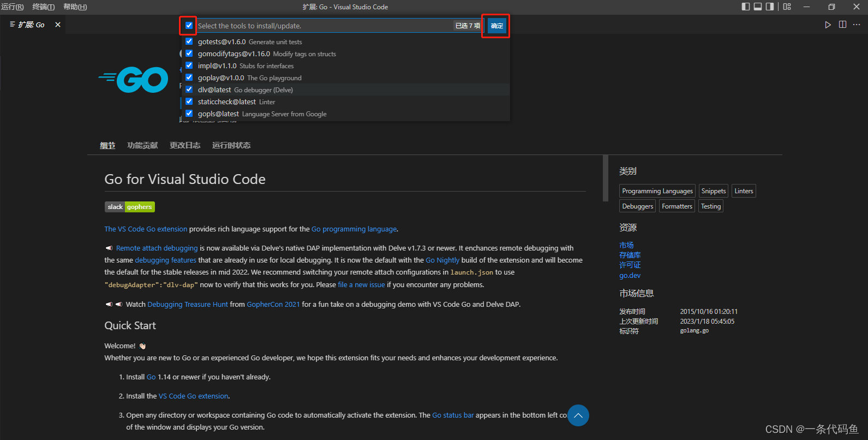
Task: Click the Debuggers category tag
Action: coord(638,206)
